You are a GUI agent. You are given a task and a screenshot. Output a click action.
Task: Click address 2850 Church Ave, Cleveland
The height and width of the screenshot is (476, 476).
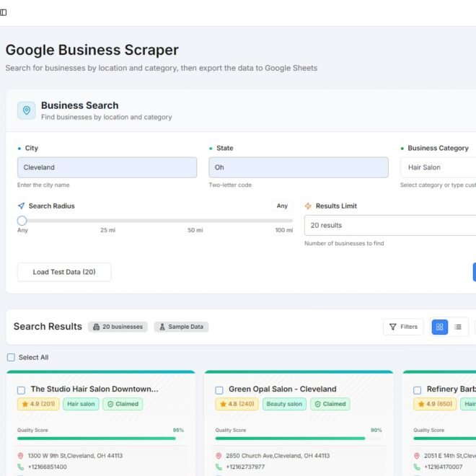pos(278,456)
